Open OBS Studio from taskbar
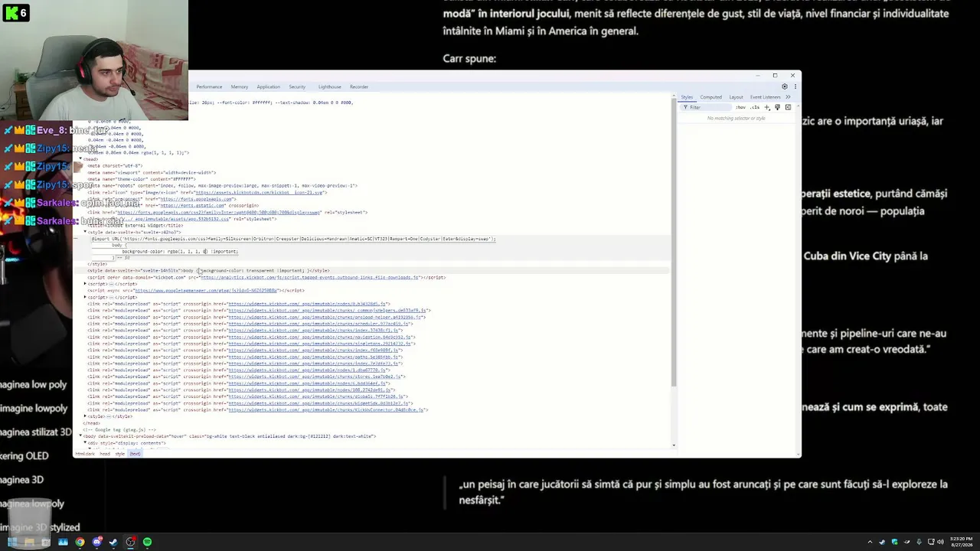980x551 pixels. [x=130, y=542]
